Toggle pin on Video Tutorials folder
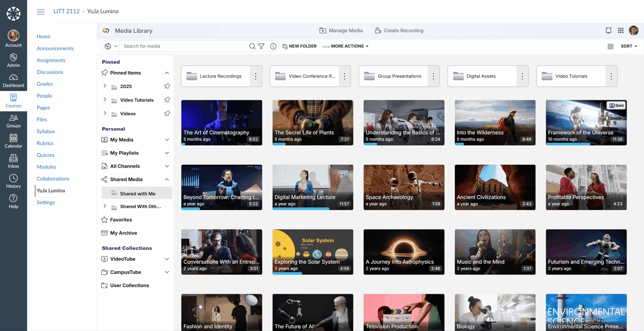 (x=167, y=100)
